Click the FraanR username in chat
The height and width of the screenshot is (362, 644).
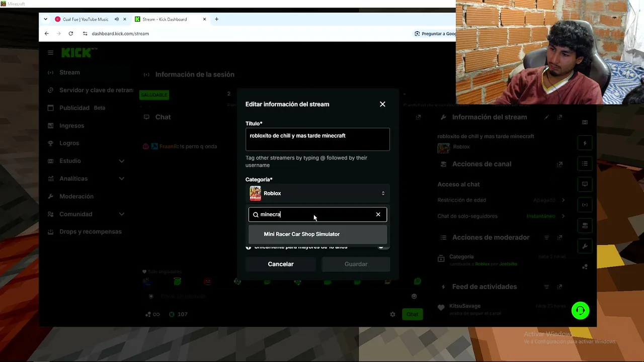(x=167, y=147)
